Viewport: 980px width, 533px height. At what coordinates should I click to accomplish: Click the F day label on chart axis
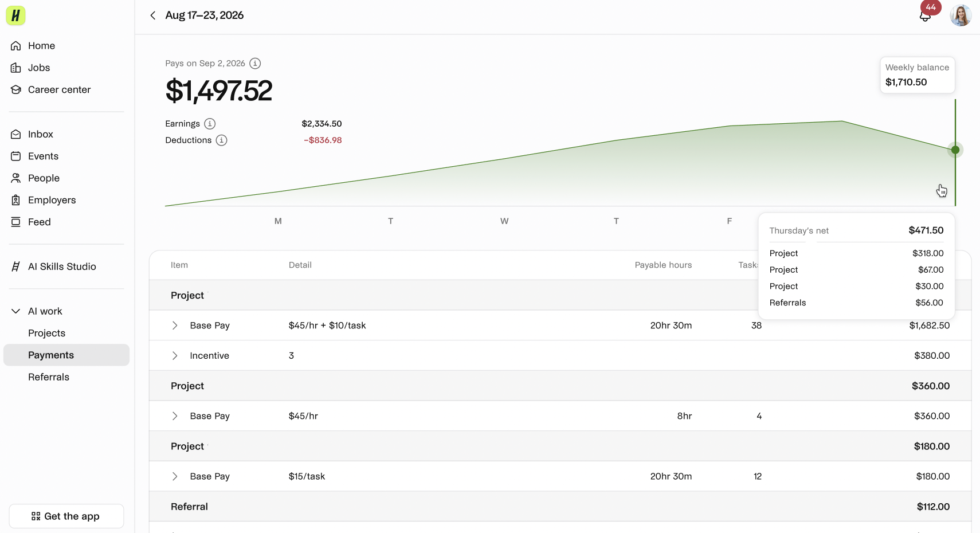(730, 221)
